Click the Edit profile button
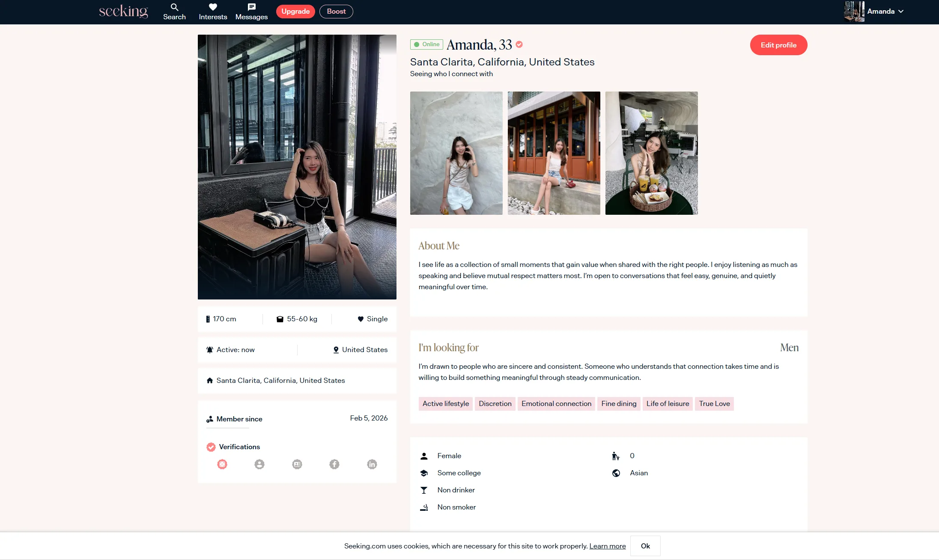 pos(778,45)
